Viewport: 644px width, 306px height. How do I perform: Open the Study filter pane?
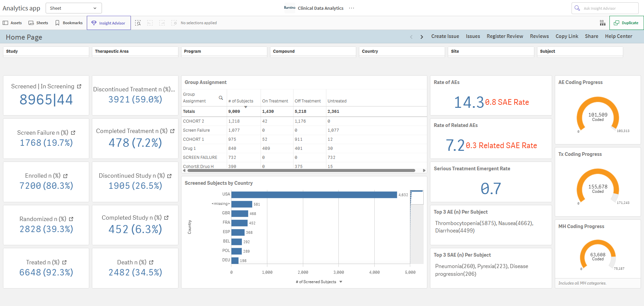[x=46, y=51]
